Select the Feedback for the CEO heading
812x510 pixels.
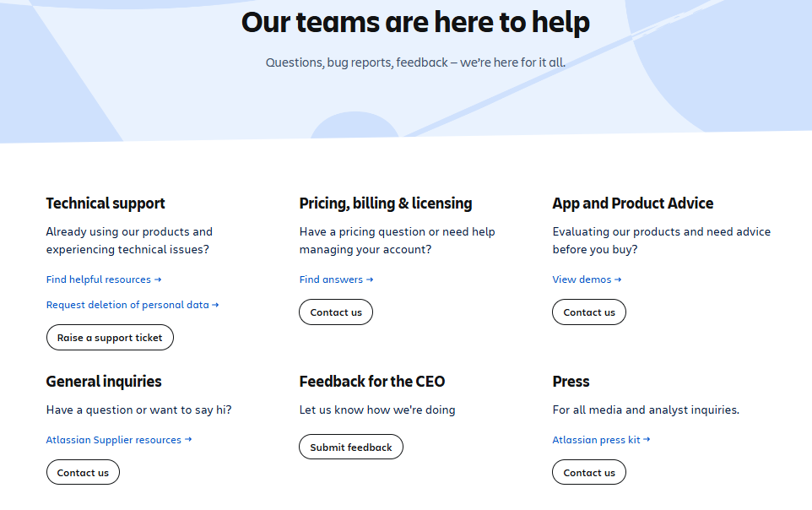[372, 382]
